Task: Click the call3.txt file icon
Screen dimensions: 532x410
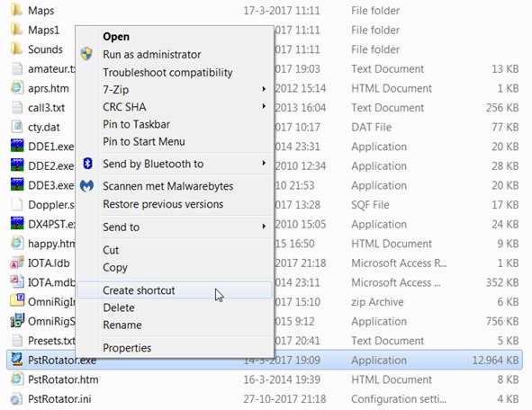Action: pos(17,107)
